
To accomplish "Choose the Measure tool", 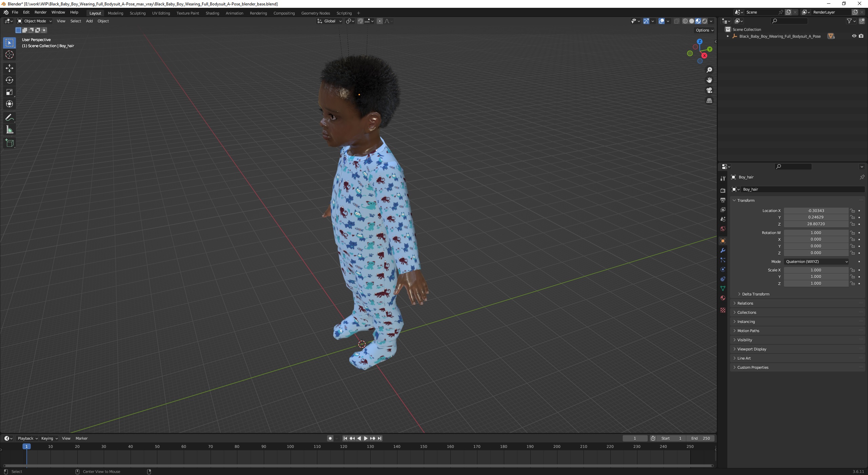I will (9, 130).
